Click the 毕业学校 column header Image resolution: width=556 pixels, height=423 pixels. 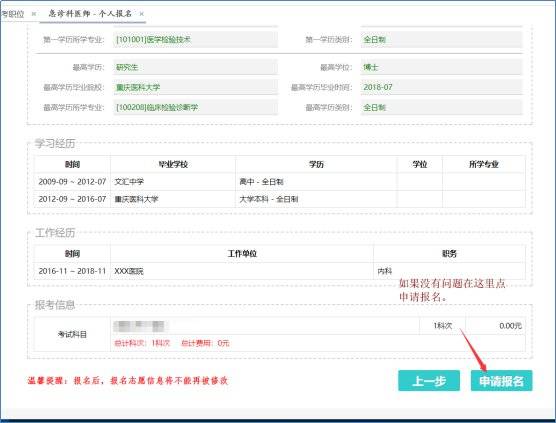click(x=173, y=164)
